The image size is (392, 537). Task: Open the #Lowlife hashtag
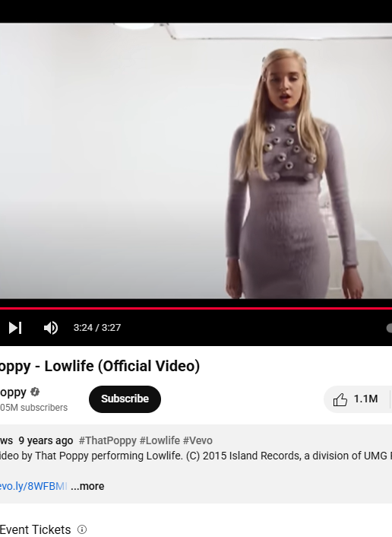(160, 440)
